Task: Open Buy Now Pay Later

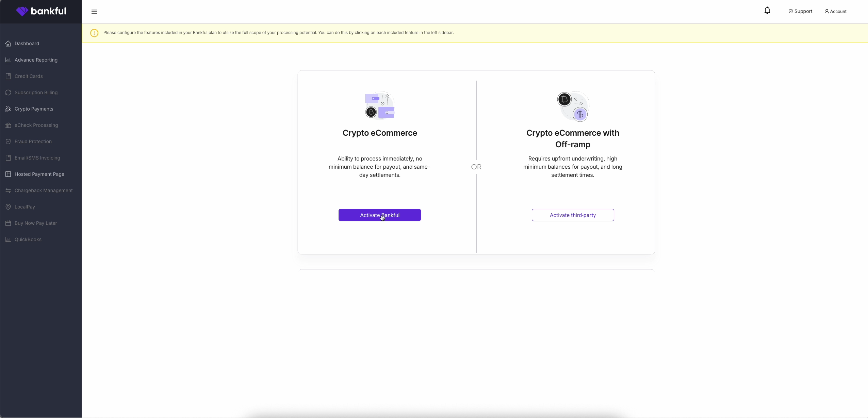Action: pyautogui.click(x=36, y=223)
